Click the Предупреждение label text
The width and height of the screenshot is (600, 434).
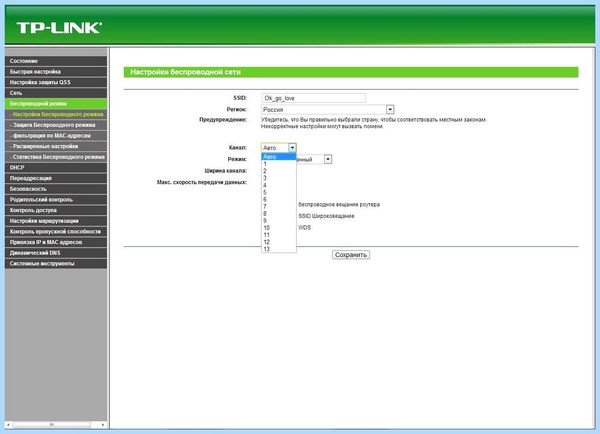click(223, 120)
